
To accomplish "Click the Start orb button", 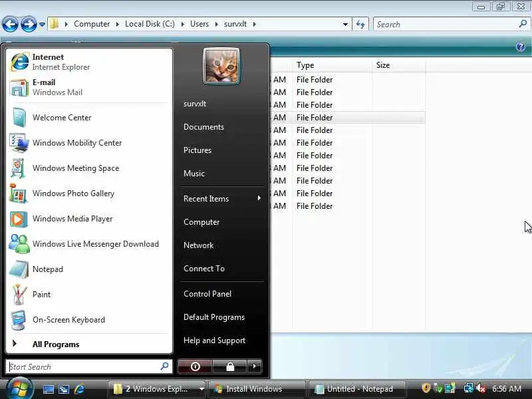I will click(x=19, y=388).
